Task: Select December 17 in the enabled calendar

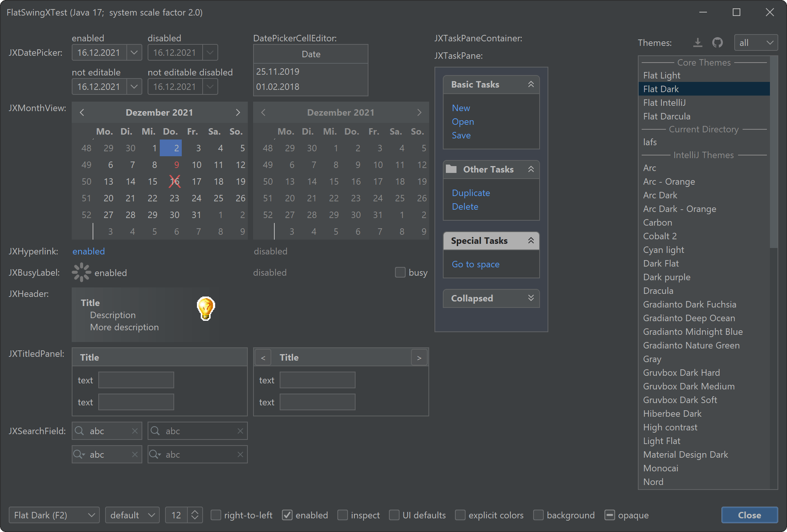Action: pyautogui.click(x=197, y=181)
